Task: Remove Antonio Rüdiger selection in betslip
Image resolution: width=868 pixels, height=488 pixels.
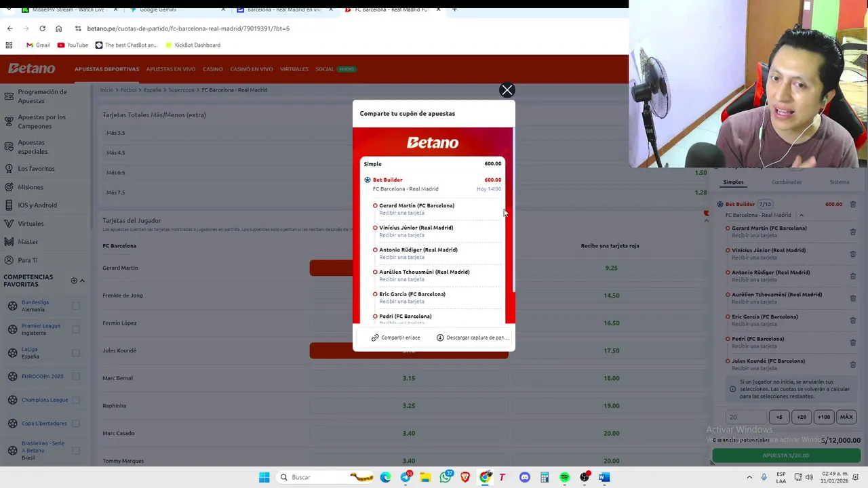Action: [852, 276]
